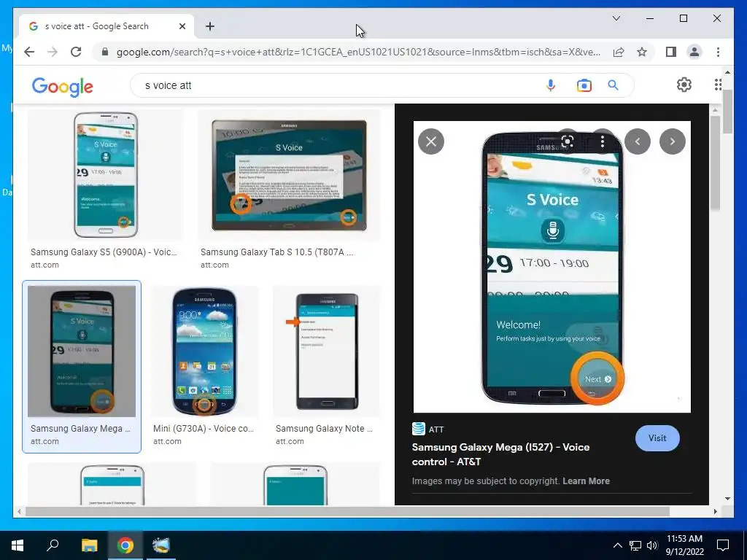Open Google quick settings gear

click(x=684, y=85)
